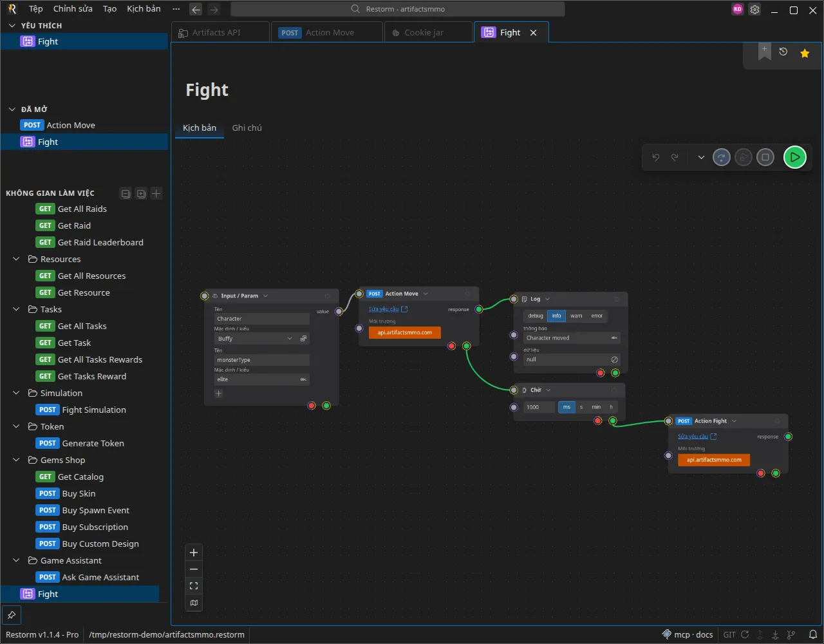This screenshot has width=824, height=644.
Task: Open the Action Fight node type dropdown
Action: [x=734, y=421]
